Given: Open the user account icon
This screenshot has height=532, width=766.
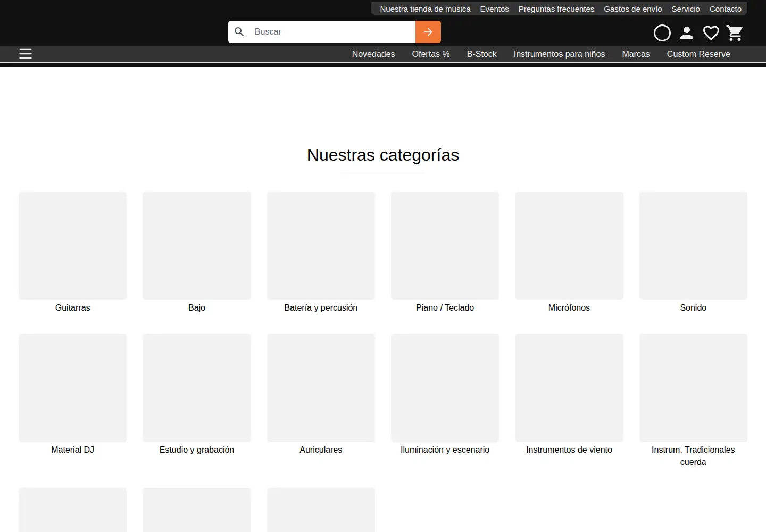Looking at the screenshot, I should [x=687, y=33].
